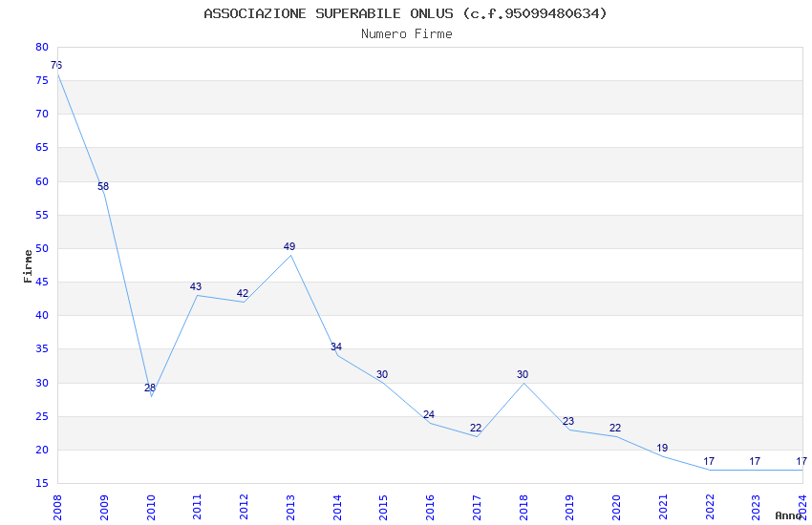812x525 pixels.
Task: Select y-axis tick label 50
Action: (42, 248)
